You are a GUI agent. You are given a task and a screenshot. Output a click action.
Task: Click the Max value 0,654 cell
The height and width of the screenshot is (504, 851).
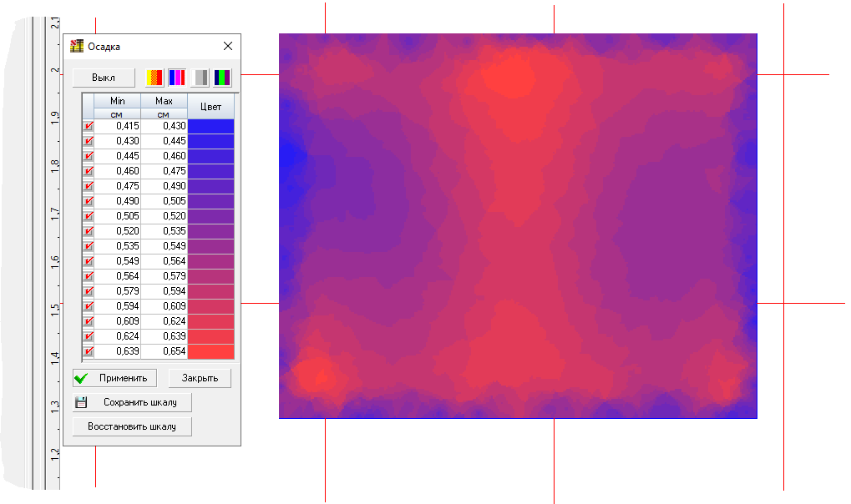pyautogui.click(x=164, y=351)
